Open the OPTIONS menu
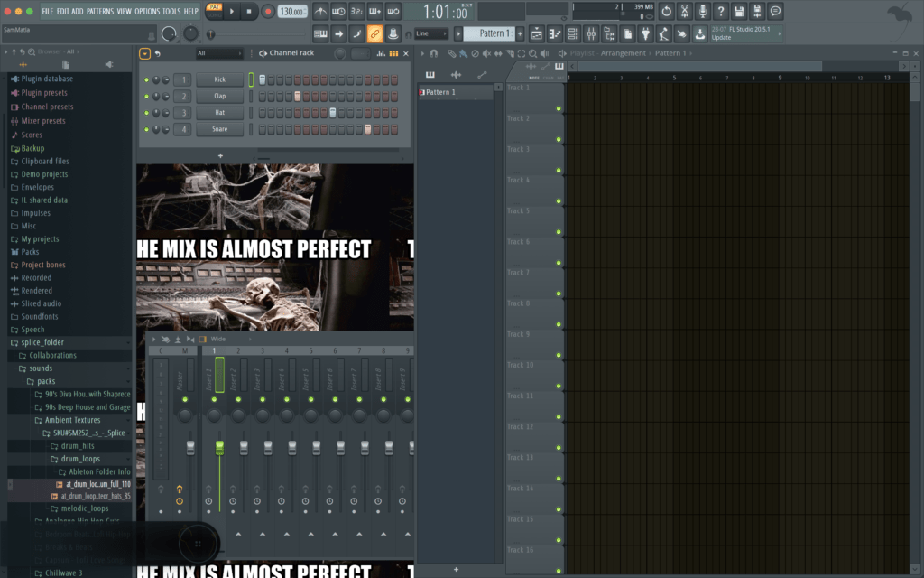The image size is (924, 578). pyautogui.click(x=147, y=11)
